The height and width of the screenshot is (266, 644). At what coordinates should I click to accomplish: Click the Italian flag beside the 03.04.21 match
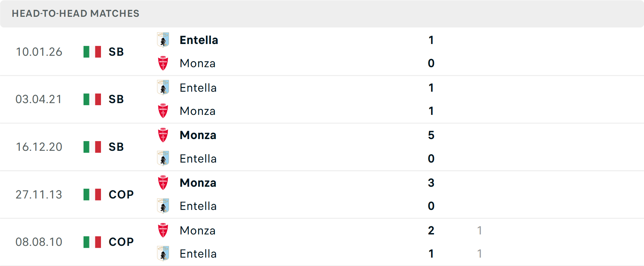click(92, 99)
